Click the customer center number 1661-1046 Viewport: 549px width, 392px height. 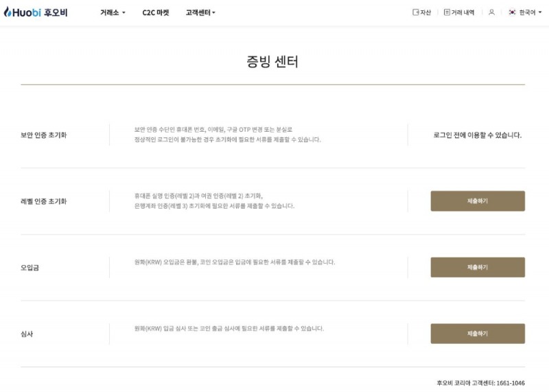coord(511,382)
